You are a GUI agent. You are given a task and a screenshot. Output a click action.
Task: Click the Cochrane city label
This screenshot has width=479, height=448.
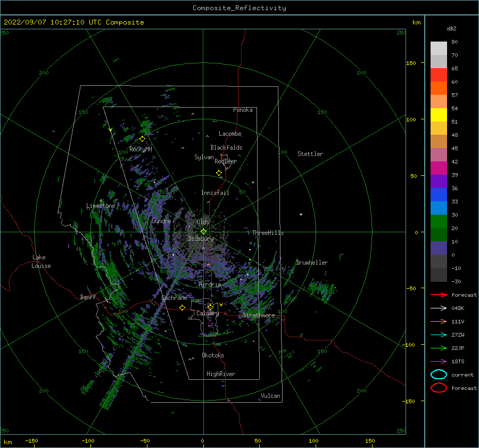click(174, 298)
